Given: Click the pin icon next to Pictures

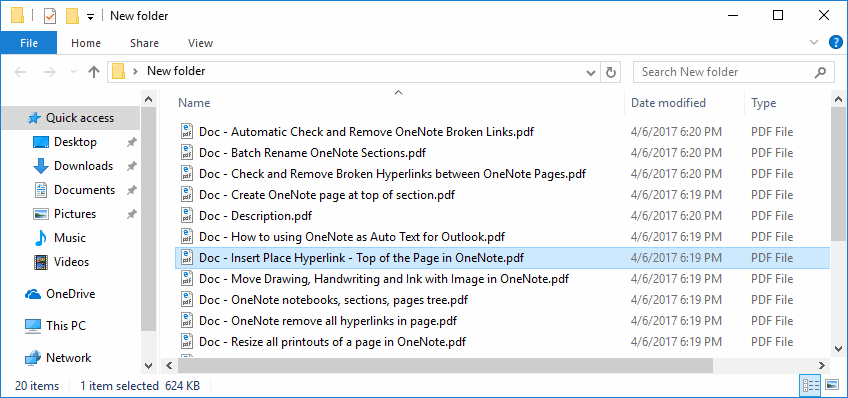Looking at the screenshot, I should point(131,214).
